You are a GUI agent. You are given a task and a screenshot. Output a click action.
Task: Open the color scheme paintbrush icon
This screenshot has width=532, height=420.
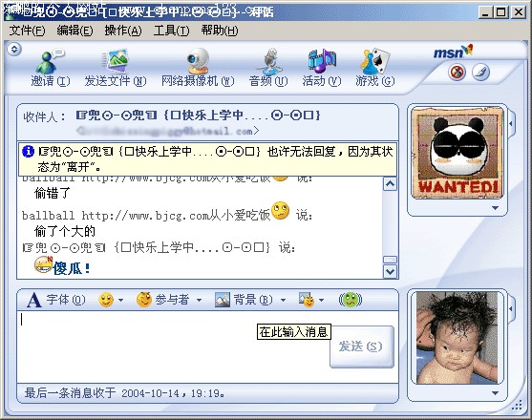pyautogui.click(x=481, y=73)
